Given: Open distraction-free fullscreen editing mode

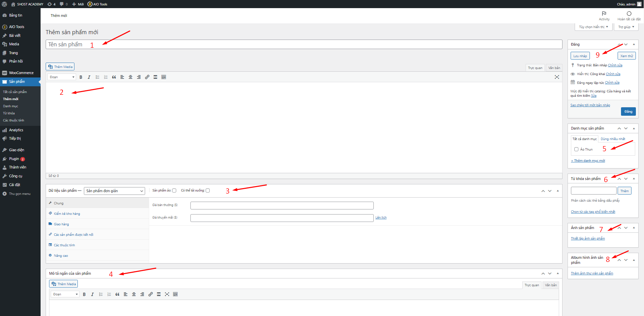Looking at the screenshot, I should click(x=557, y=77).
